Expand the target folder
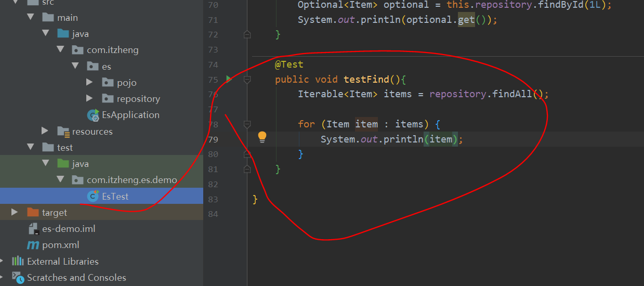Viewport: 644px width, 286px height. tap(15, 212)
